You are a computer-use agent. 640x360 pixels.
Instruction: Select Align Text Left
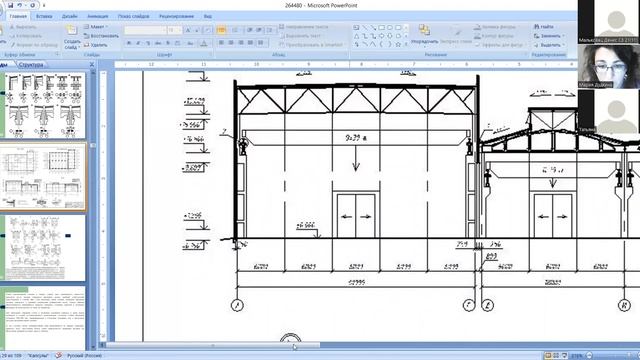click(221, 43)
